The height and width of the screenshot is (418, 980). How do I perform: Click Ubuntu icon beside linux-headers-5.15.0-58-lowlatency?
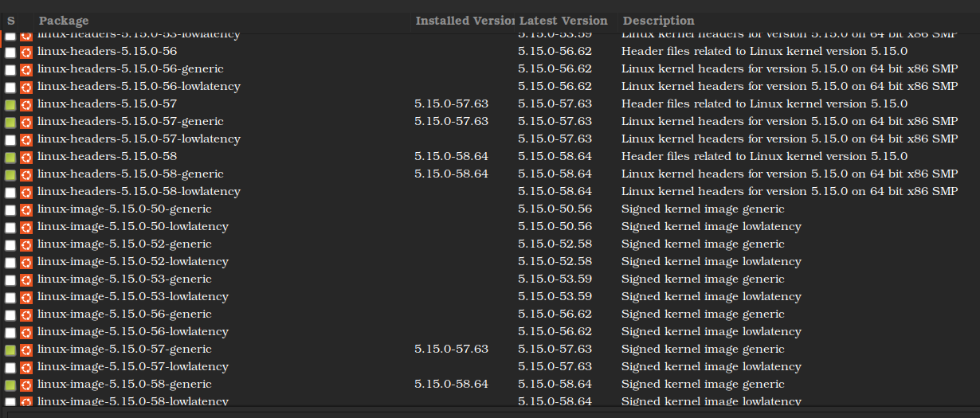(x=25, y=192)
